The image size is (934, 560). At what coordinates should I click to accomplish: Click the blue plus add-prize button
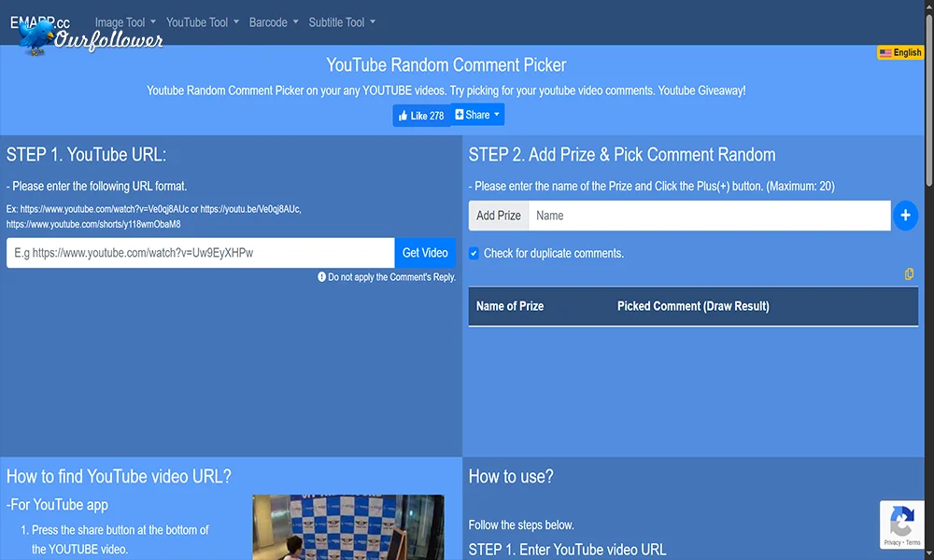coord(905,216)
